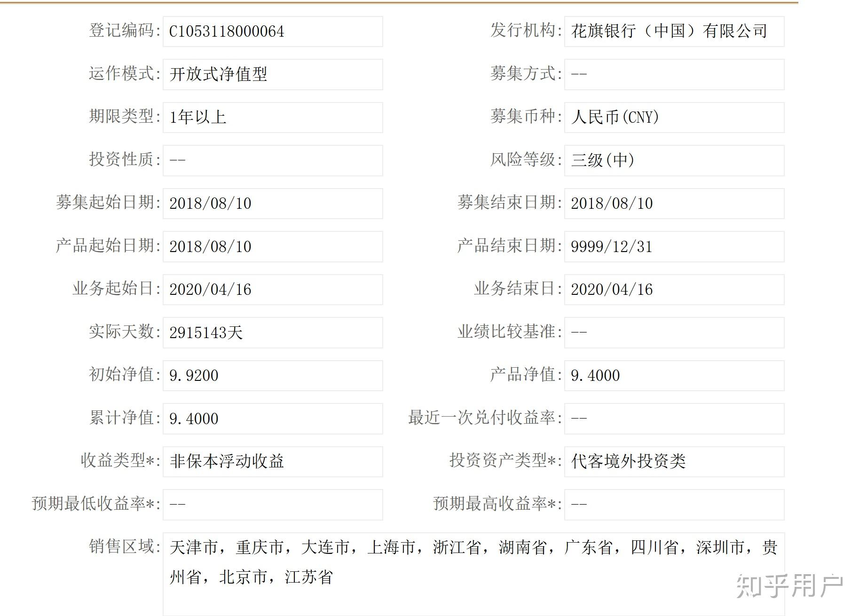This screenshot has height=616, width=867.
Task: Click the 期限类型 label
Action: [125, 116]
